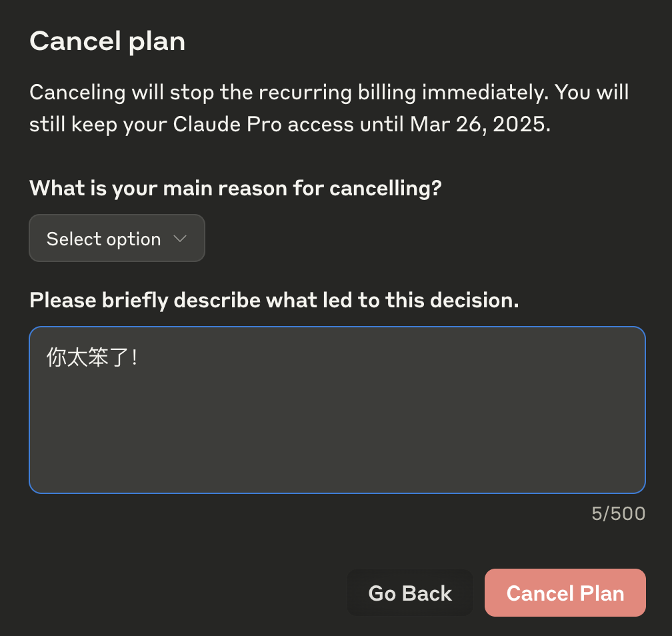Open the Select option dropdown
The image size is (672, 636).
[x=117, y=238]
